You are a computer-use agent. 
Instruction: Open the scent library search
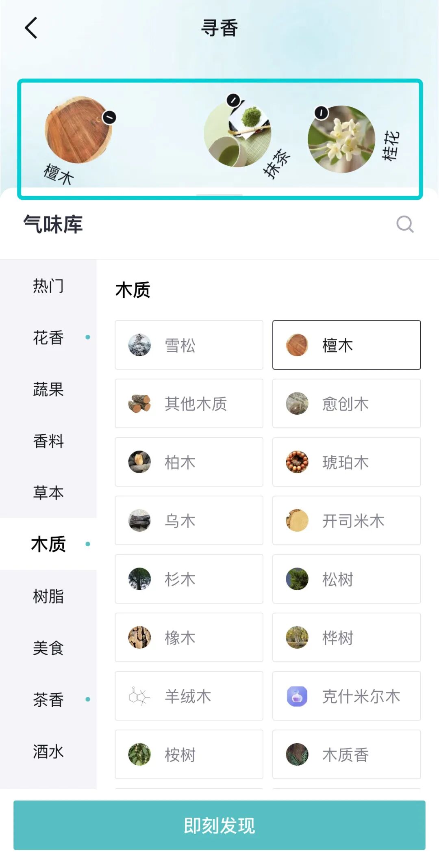point(404,224)
